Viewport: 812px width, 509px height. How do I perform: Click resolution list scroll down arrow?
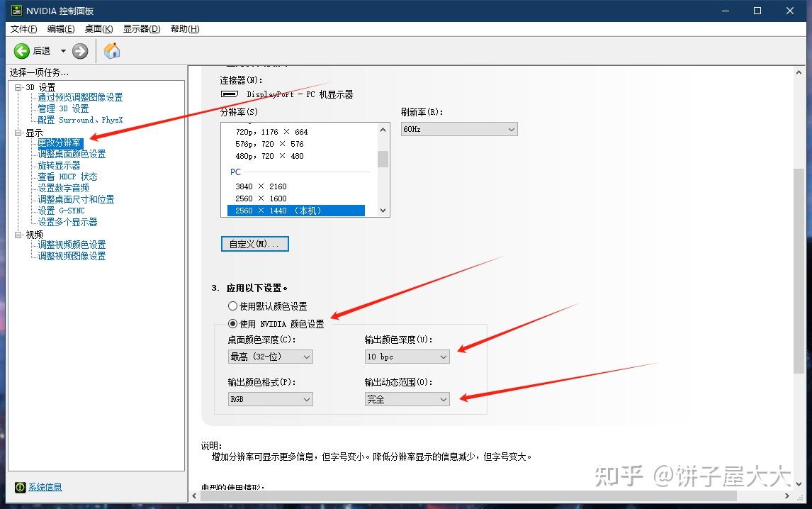(383, 211)
